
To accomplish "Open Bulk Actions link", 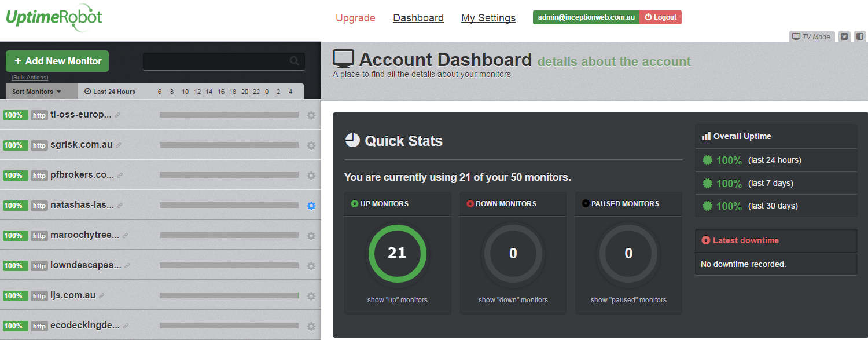I will (30, 78).
